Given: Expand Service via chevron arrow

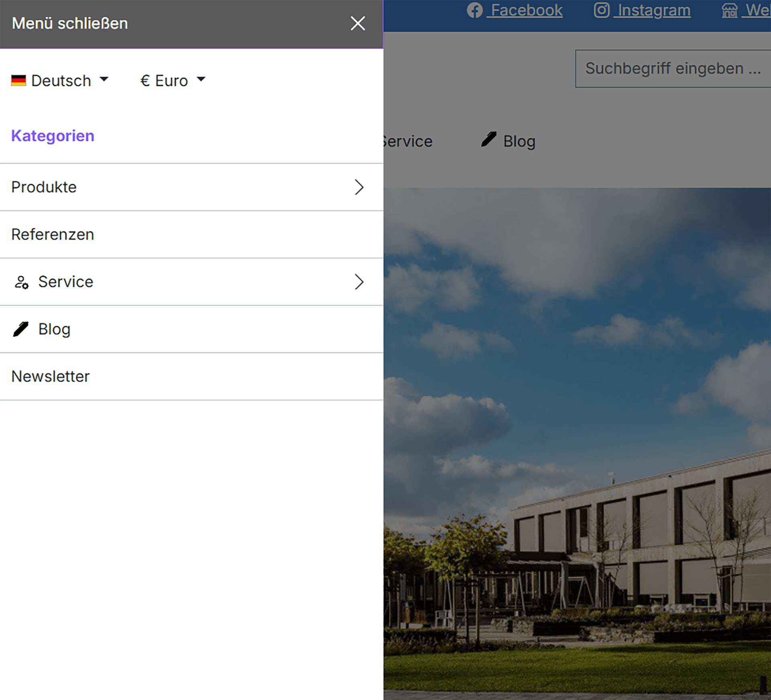Looking at the screenshot, I should coord(359,282).
